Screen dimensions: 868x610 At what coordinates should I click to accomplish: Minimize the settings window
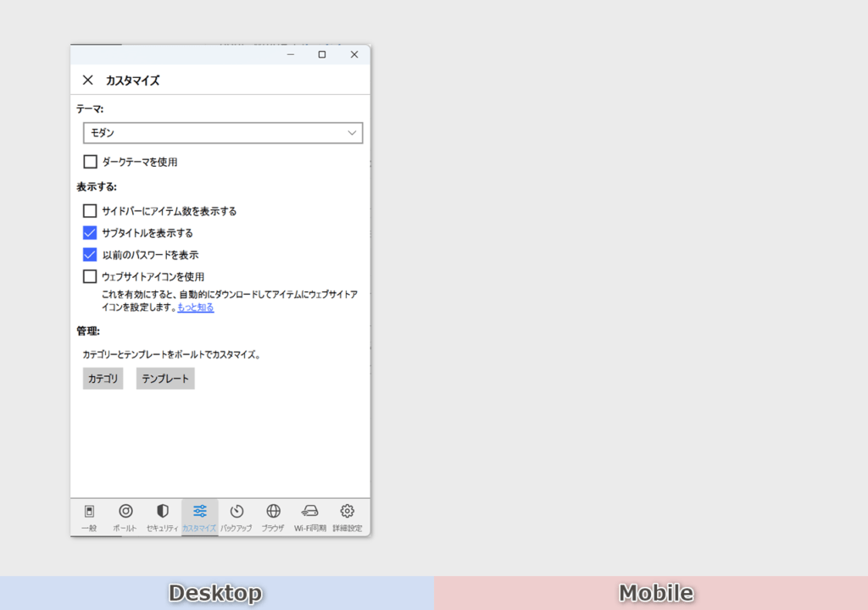[x=291, y=54]
